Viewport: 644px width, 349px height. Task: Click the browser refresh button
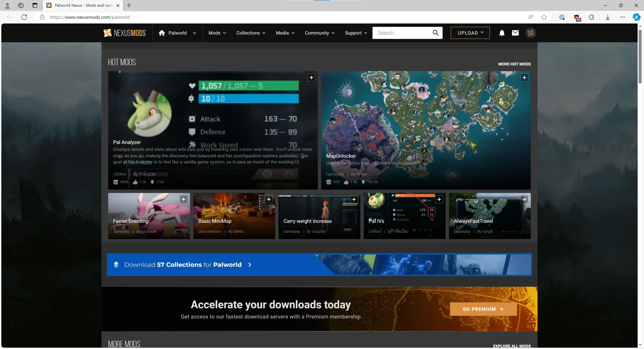pyautogui.click(x=24, y=17)
